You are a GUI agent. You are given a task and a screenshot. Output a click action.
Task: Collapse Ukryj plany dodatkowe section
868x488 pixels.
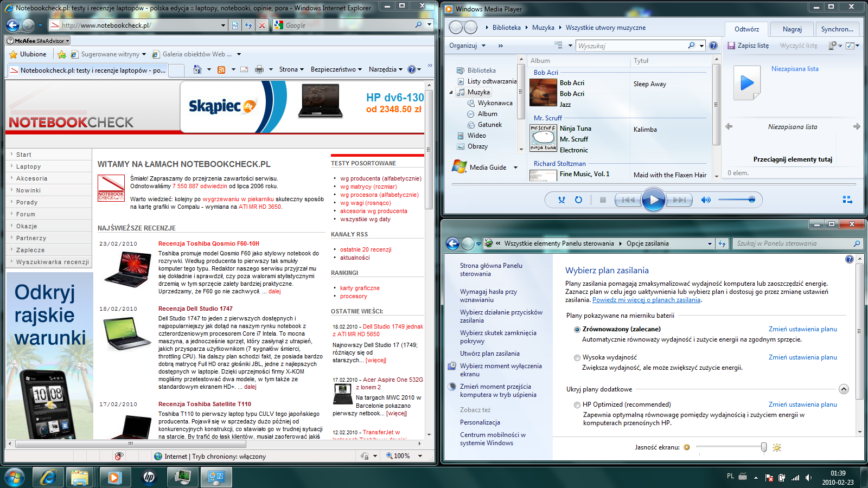[x=844, y=389]
